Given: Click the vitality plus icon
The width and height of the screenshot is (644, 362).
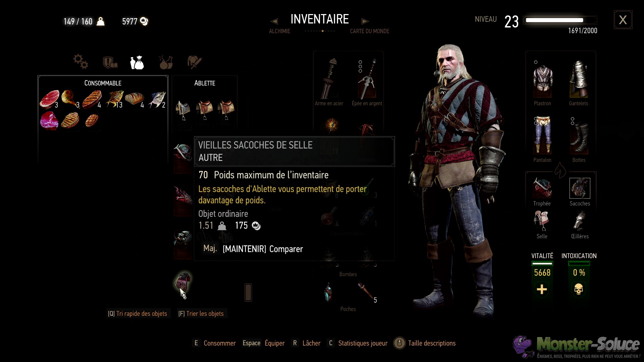Looking at the screenshot, I should (542, 289).
